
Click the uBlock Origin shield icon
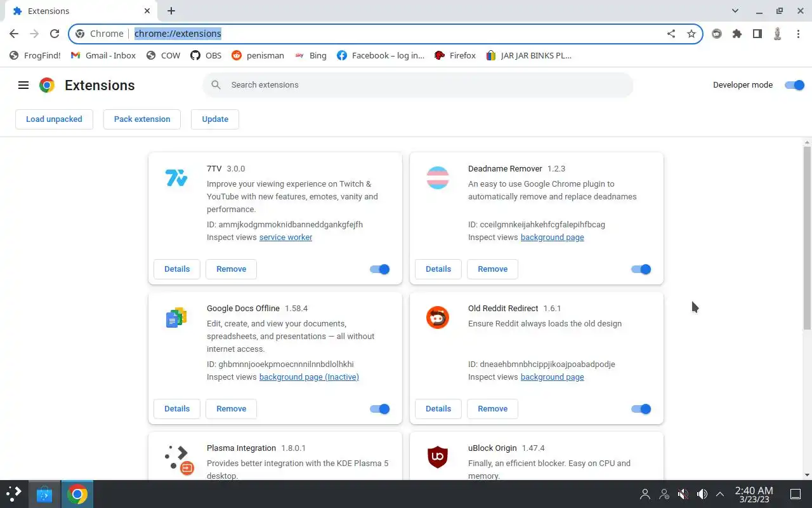click(x=438, y=457)
